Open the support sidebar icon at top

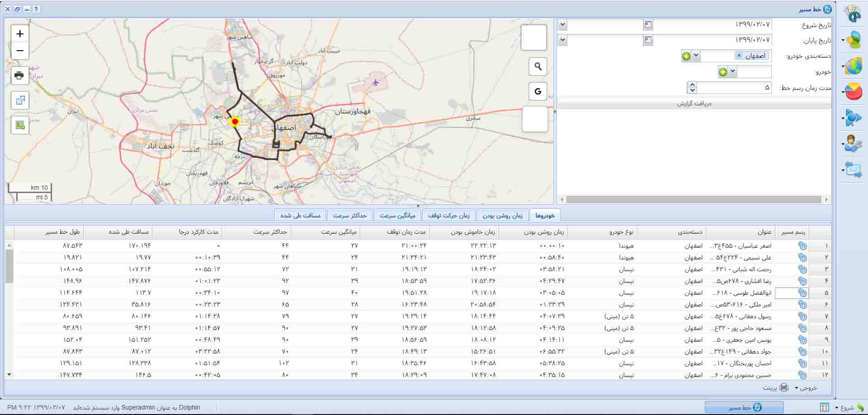(x=854, y=14)
